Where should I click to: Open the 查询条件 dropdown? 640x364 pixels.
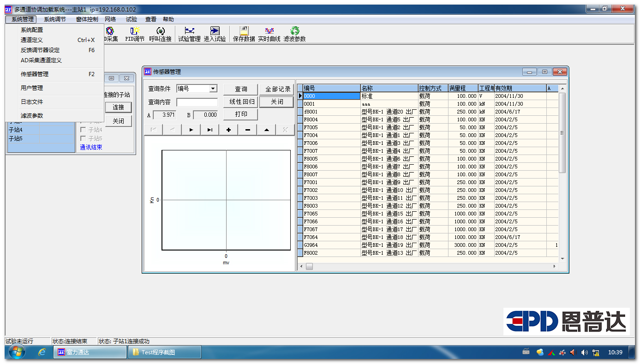[x=213, y=89]
